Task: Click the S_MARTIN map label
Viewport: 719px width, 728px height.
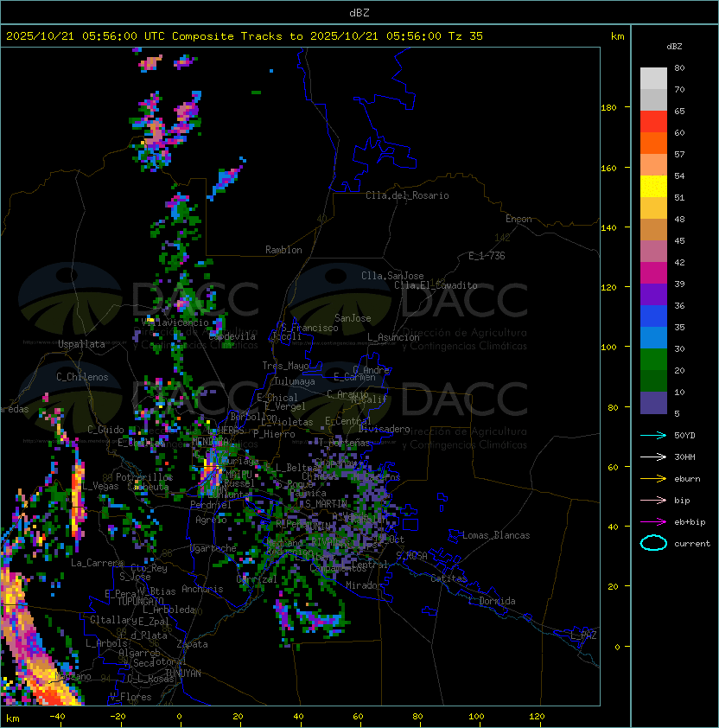Action: 326,504
